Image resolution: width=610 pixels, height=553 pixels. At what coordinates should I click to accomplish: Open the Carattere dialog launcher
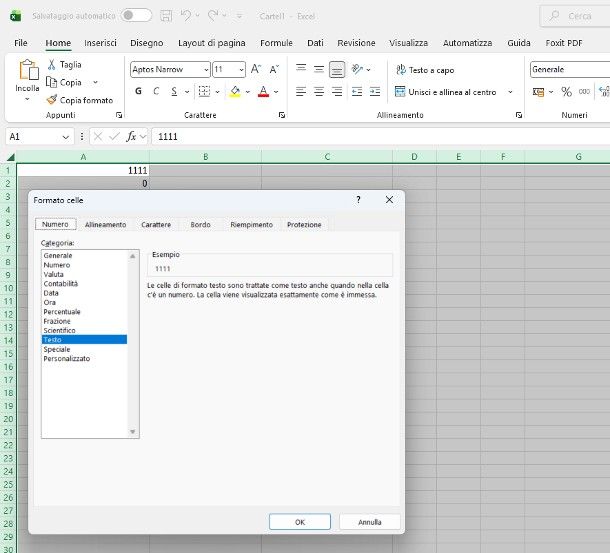click(x=282, y=115)
